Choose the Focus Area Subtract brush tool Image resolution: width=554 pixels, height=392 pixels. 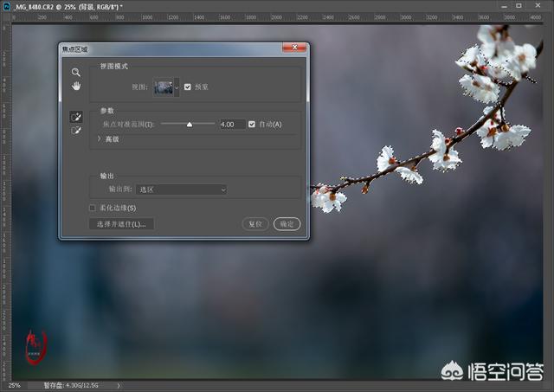(76, 130)
